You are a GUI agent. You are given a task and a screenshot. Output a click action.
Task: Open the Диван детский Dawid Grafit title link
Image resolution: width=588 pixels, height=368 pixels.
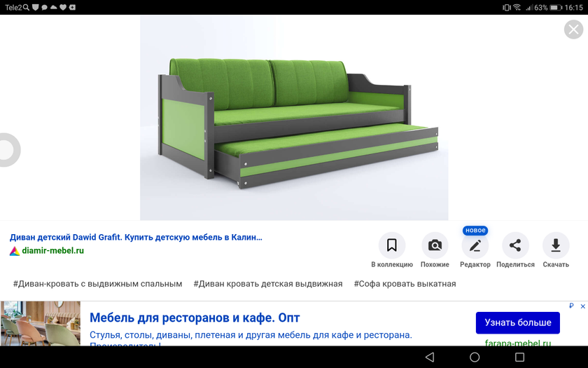pos(136,238)
